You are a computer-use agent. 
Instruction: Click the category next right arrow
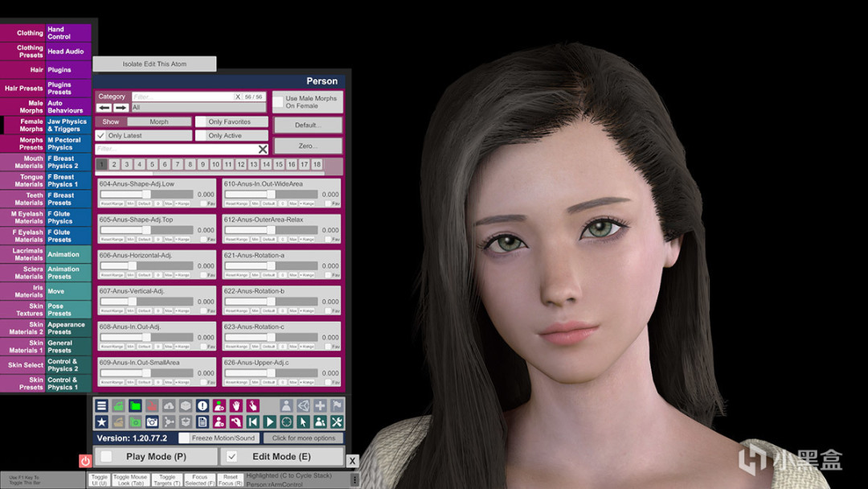point(121,108)
